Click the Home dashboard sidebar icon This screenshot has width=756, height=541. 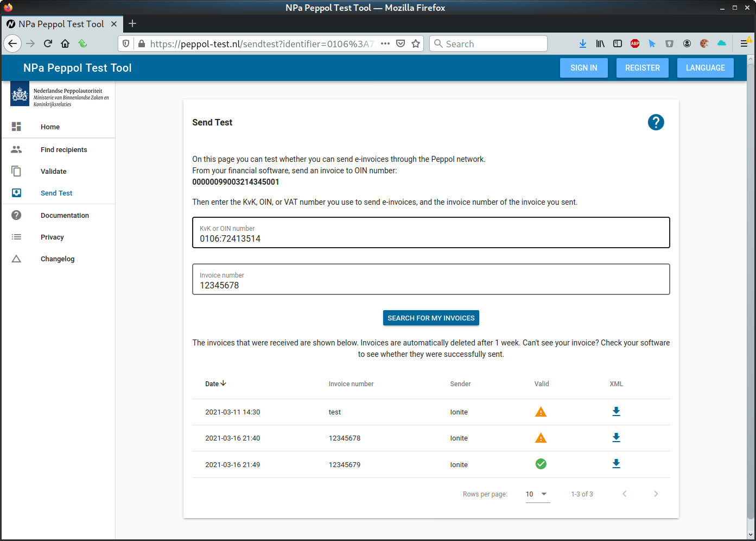[16, 127]
